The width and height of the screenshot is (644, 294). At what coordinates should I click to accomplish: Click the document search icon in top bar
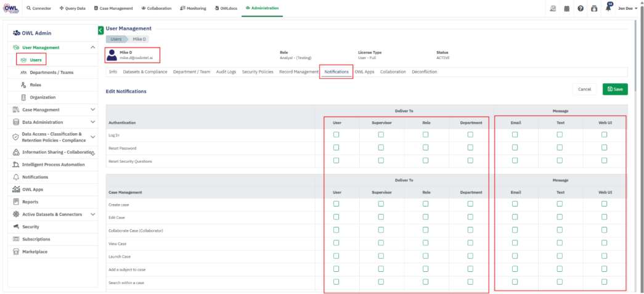pos(553,9)
